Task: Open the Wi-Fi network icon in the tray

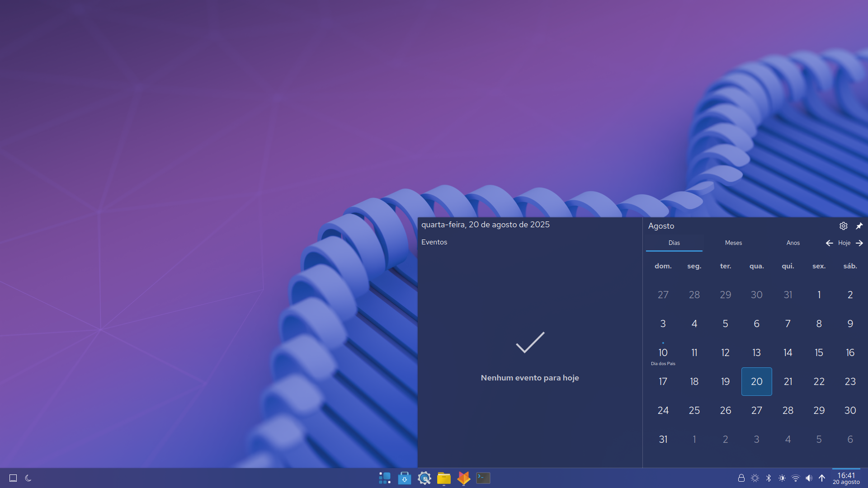Action: click(x=795, y=478)
